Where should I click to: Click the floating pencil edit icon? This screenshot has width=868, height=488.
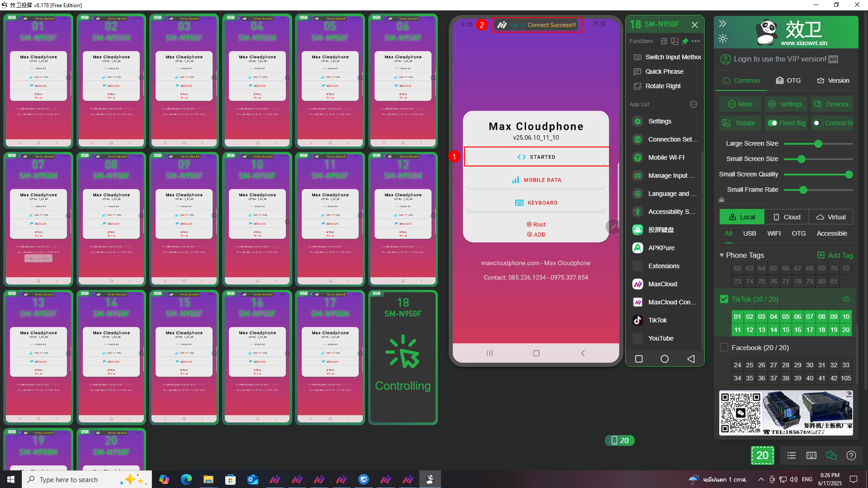613,227
